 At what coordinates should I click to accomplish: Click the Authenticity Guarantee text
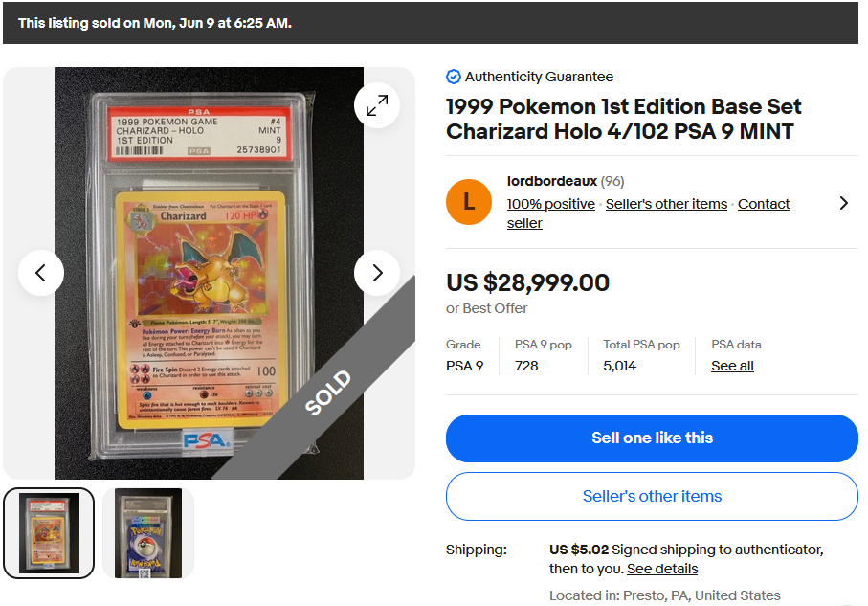pyautogui.click(x=539, y=77)
